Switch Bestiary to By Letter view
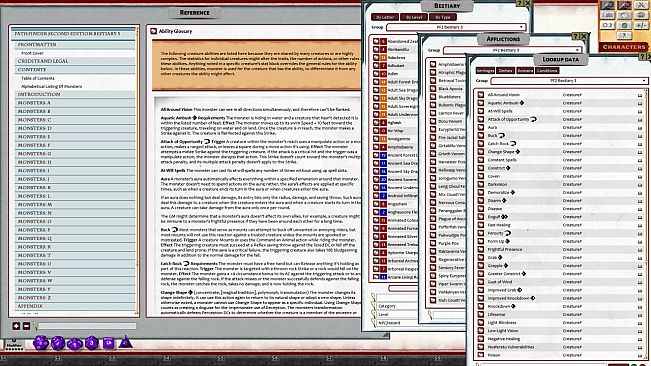 pos(385,17)
